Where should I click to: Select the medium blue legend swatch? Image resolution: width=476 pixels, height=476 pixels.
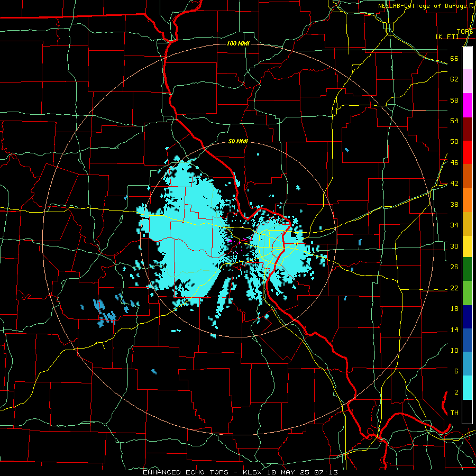[x=467, y=340]
